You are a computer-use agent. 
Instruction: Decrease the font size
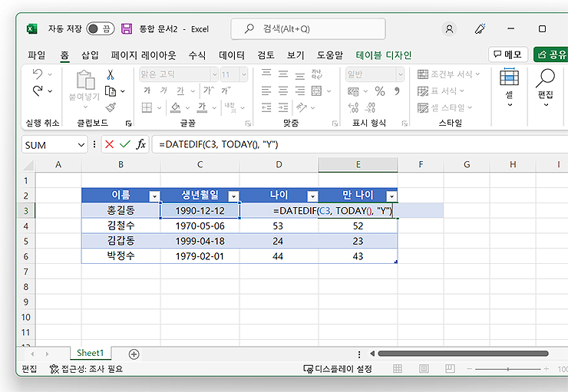(226, 91)
